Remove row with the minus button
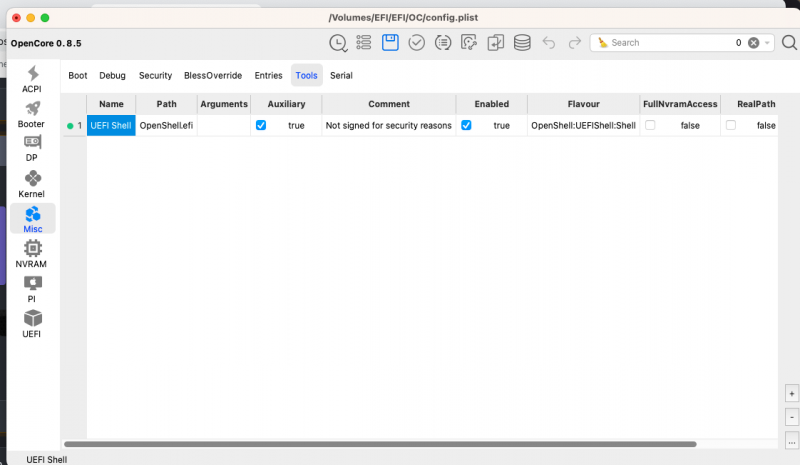 (791, 417)
